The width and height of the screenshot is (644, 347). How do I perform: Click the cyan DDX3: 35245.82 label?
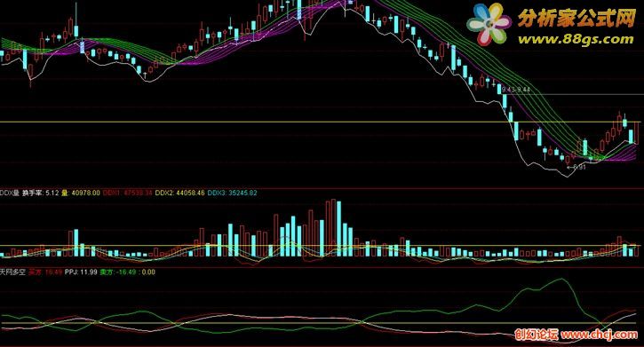point(233,193)
